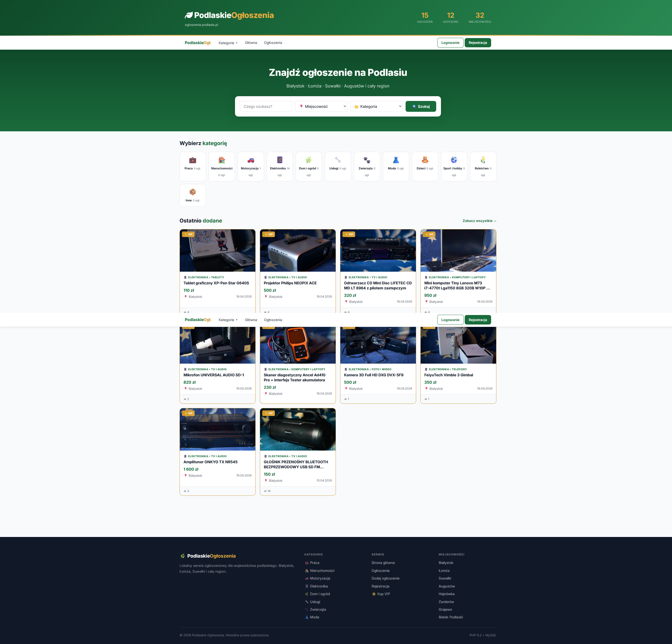Open the Nieruchomości house category icon

click(x=222, y=160)
